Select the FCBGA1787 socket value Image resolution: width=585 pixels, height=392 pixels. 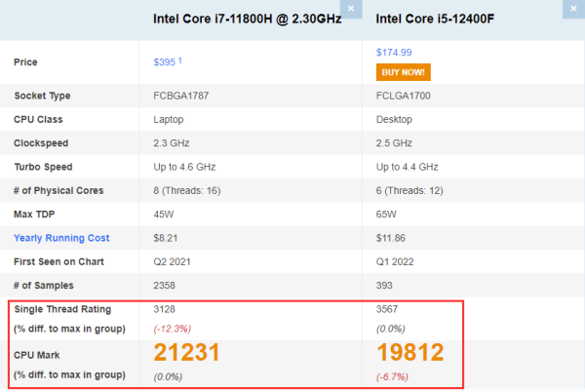[x=181, y=96]
